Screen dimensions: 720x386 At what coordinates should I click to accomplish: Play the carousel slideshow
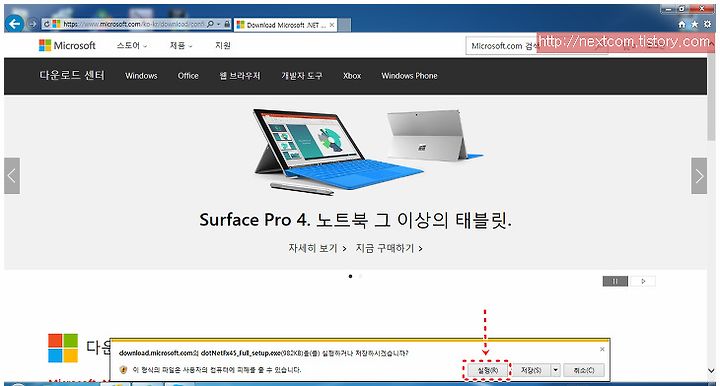pos(643,281)
